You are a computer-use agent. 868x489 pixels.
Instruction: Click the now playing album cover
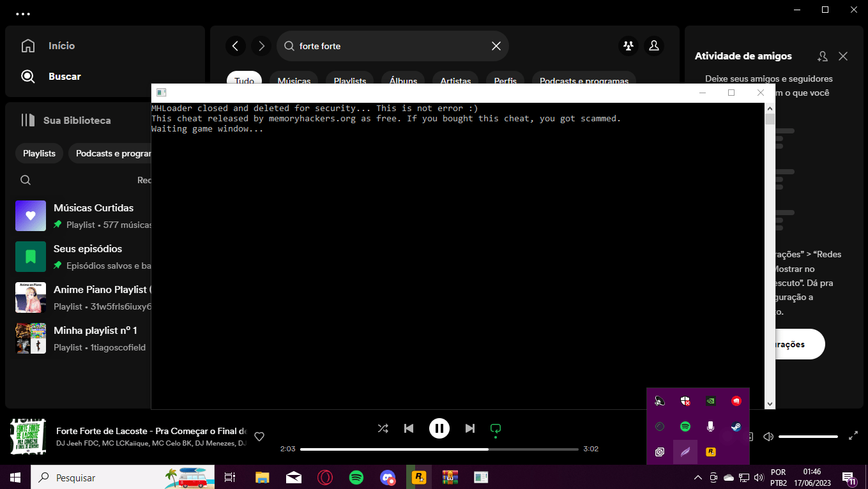point(28,437)
